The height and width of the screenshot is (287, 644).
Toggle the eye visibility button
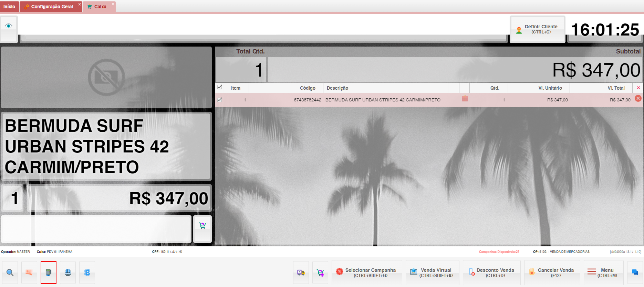9,26
